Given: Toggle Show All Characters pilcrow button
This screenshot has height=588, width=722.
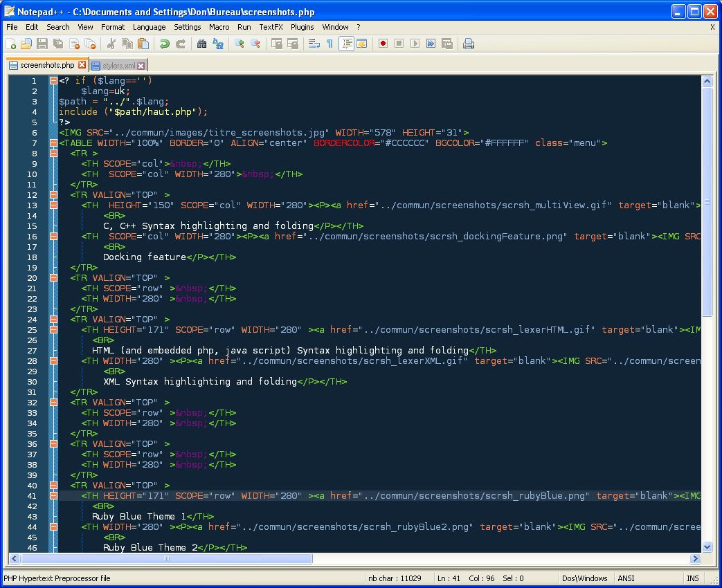Looking at the screenshot, I should click(x=330, y=44).
